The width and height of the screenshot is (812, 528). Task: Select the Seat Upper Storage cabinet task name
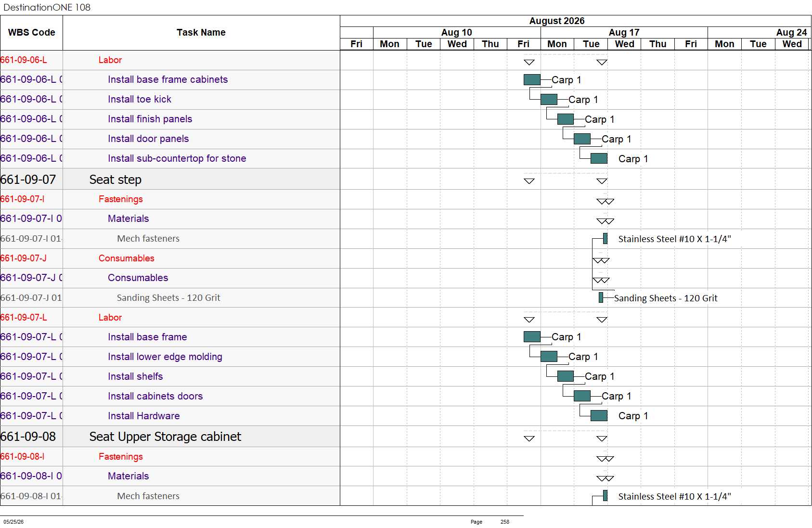click(165, 437)
